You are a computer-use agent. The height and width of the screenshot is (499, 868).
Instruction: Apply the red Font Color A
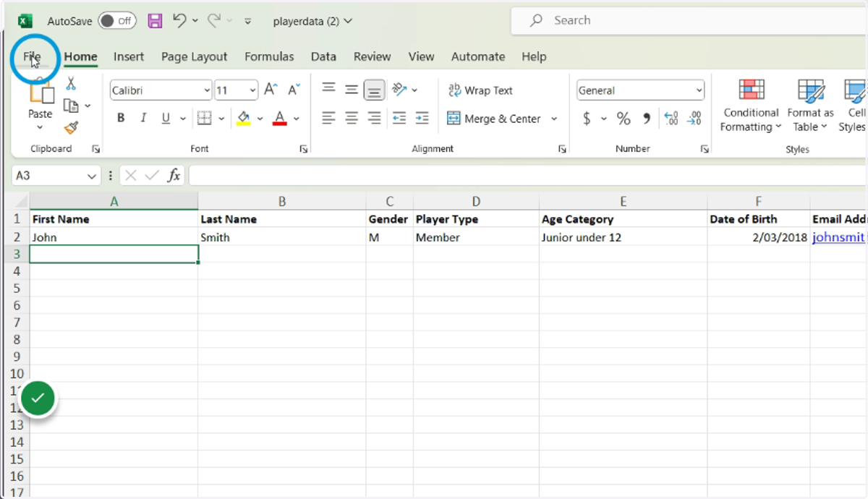280,119
